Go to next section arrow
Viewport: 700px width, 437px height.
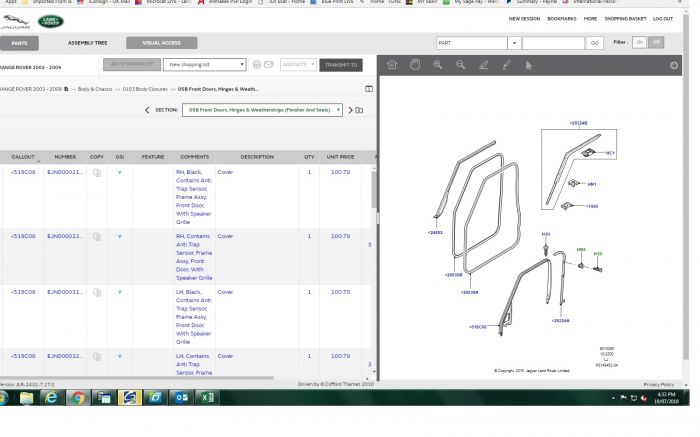click(350, 110)
